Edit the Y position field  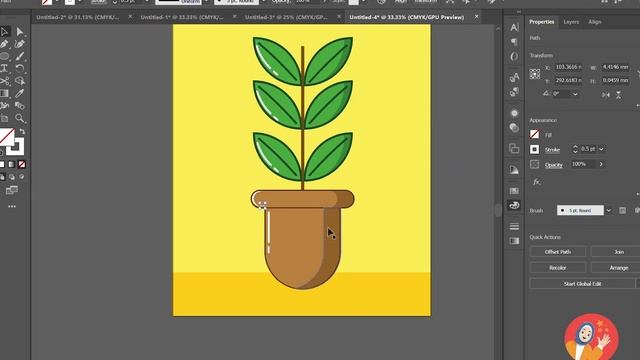pyautogui.click(x=569, y=80)
